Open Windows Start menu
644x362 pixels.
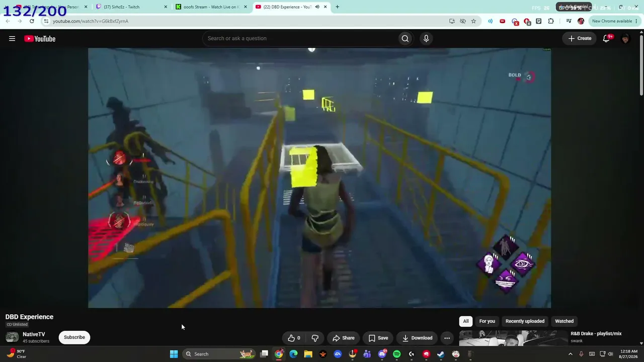click(x=174, y=354)
